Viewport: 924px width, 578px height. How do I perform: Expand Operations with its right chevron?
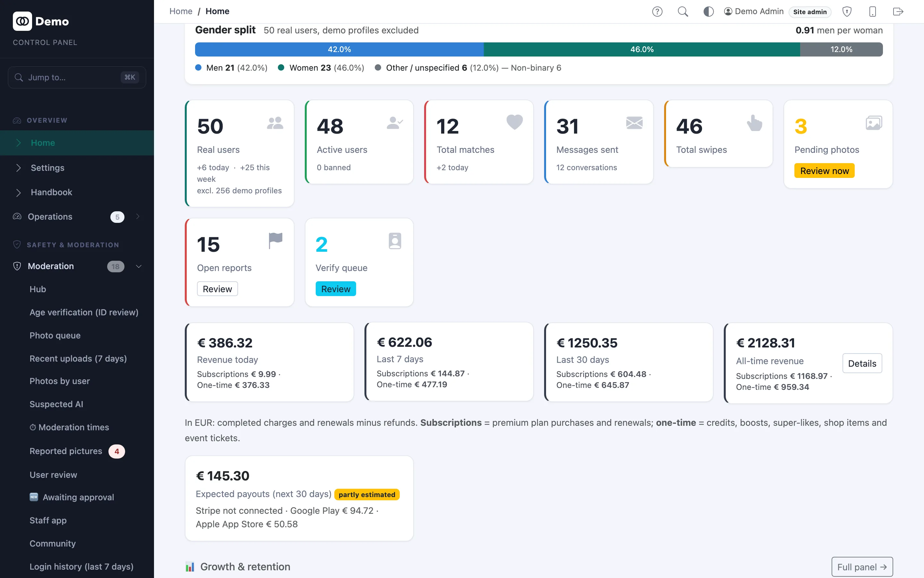point(138,216)
